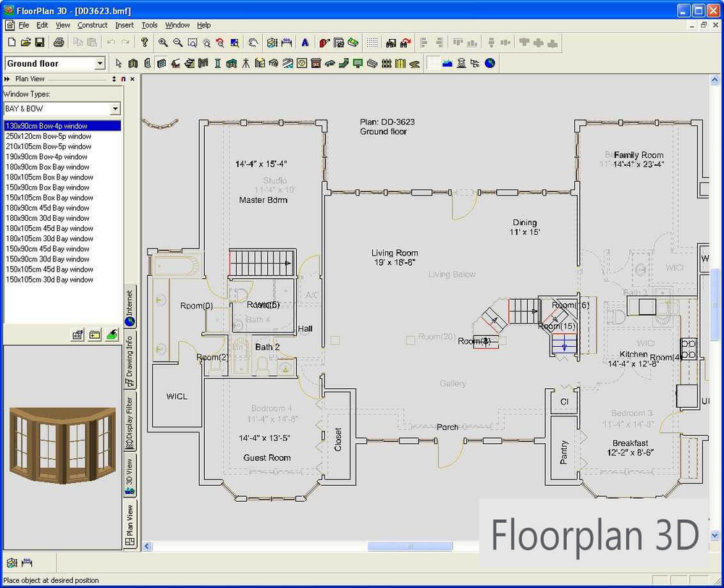Open the Construct menu
Screen dimensions: 724x588
93,25
